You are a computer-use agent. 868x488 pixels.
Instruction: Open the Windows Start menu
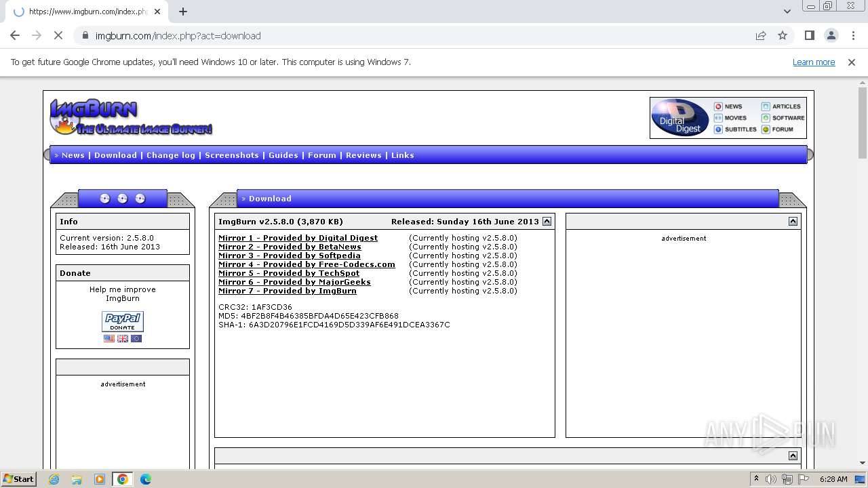pyautogui.click(x=18, y=479)
